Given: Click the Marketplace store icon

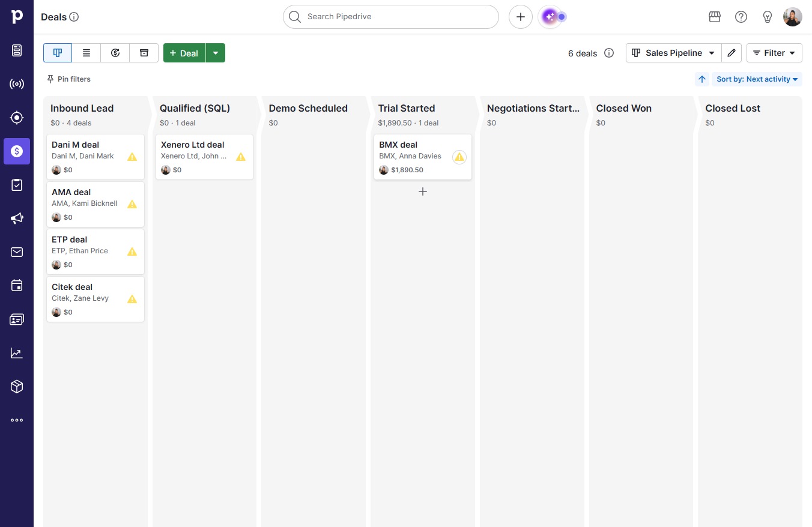Looking at the screenshot, I should [x=715, y=17].
